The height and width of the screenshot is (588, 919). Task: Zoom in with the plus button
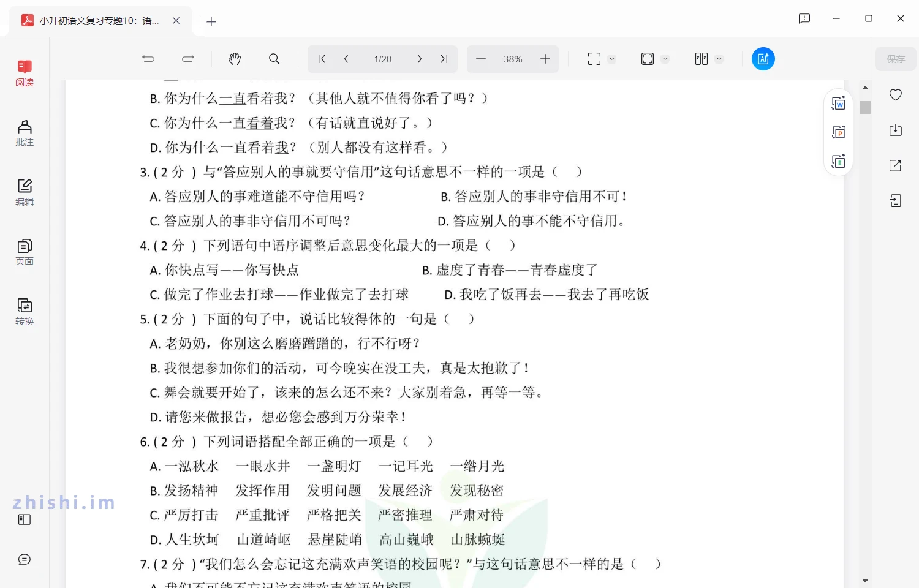point(545,59)
